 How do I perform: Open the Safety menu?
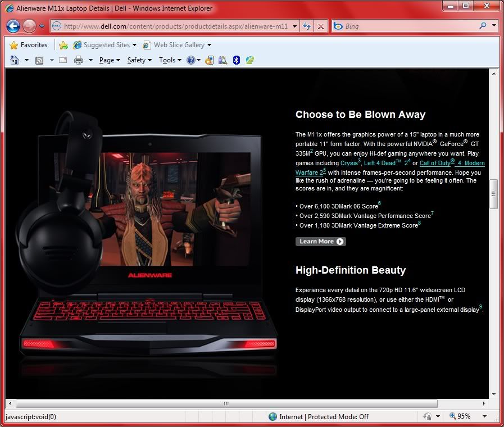point(139,60)
